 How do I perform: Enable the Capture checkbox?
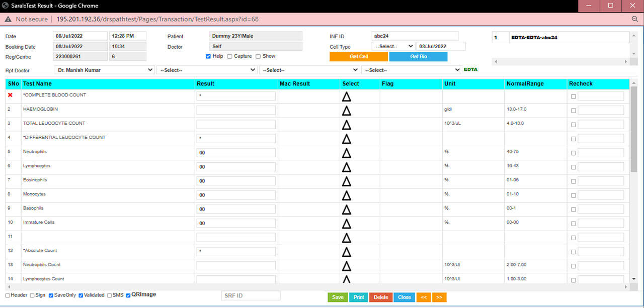pos(230,56)
